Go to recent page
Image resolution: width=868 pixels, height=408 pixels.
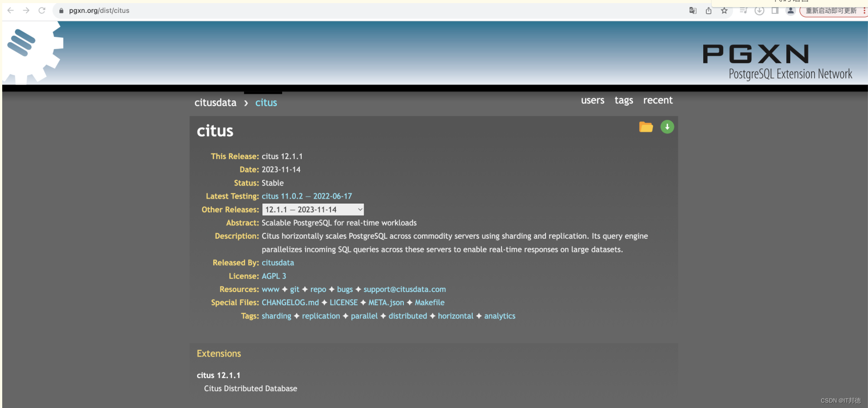click(658, 100)
